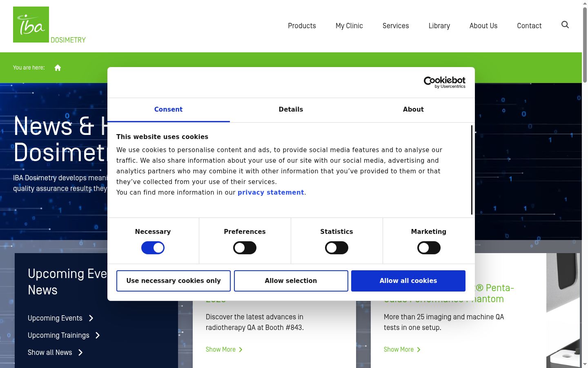Image resolution: width=588 pixels, height=368 pixels.
Task: Toggle the Preferences cookie switch
Action: tap(245, 248)
